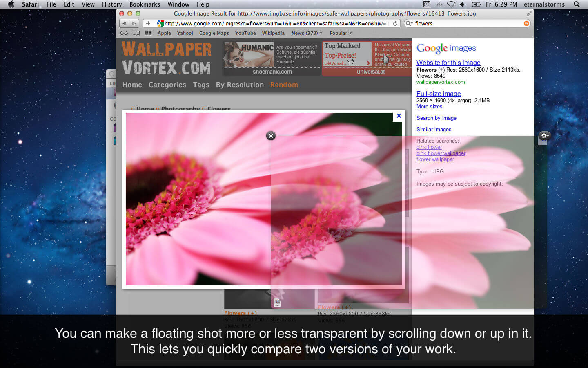Click orange SnapBack button in search field
The image size is (588, 368).
tap(526, 24)
